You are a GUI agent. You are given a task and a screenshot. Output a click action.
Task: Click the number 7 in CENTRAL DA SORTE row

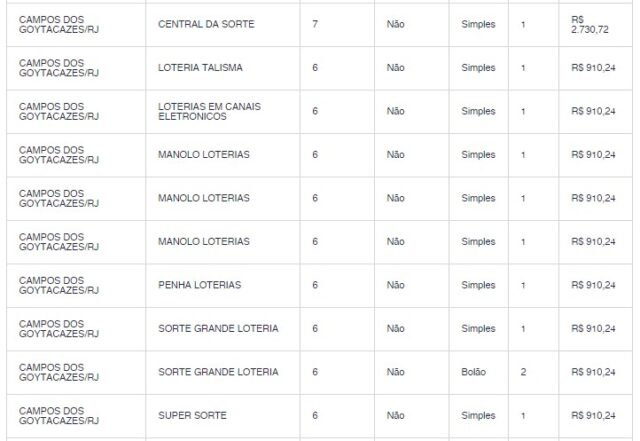pyautogui.click(x=315, y=24)
